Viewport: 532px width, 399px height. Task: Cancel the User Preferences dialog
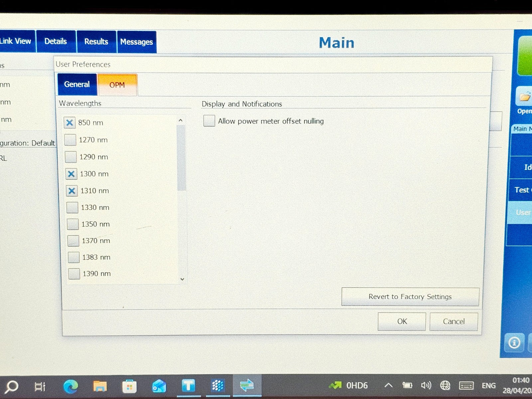coord(454,322)
